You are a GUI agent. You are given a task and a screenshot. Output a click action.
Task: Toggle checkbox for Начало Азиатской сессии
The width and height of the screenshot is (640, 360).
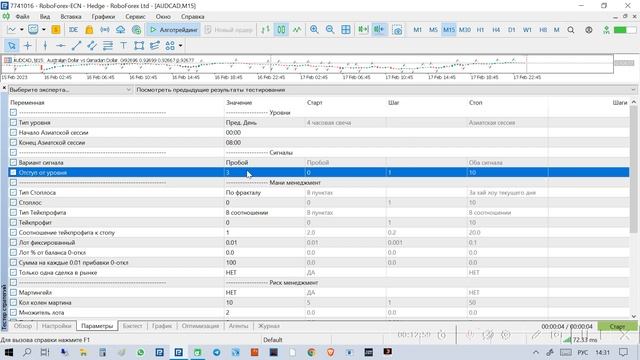tap(13, 133)
